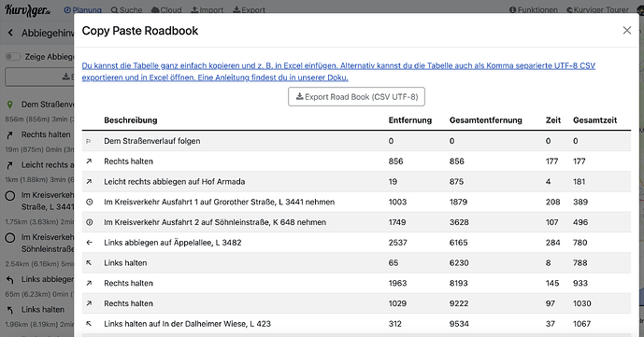The height and width of the screenshot is (337, 644).
Task: Click distance value 2537
Action: pos(398,243)
